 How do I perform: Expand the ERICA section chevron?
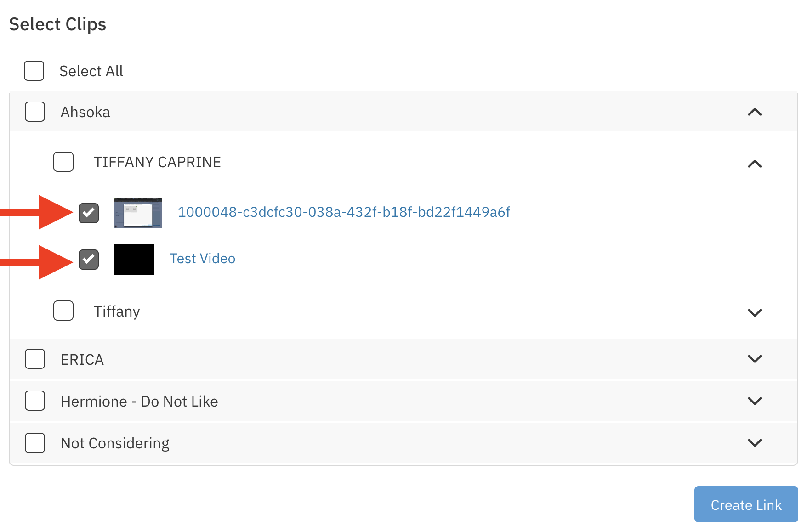755,358
